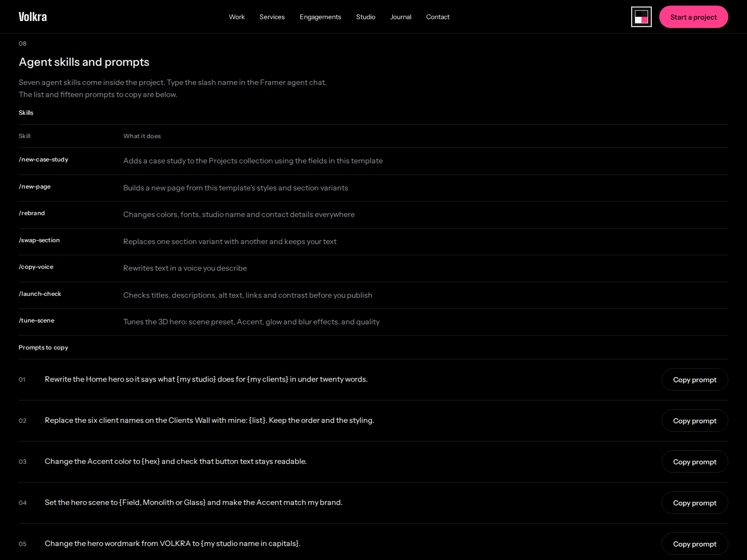Select the /new-case-study skill name
747x560 pixels.
[43, 160]
